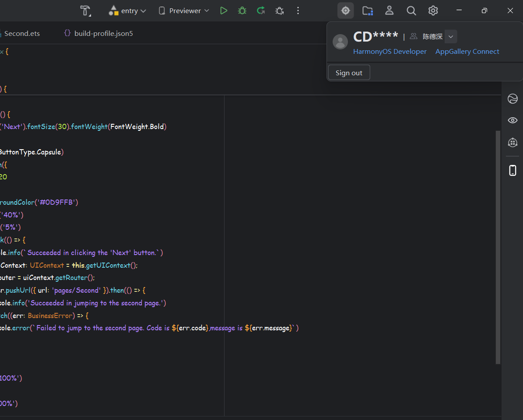This screenshot has width=523, height=420.
Task: Expand the team dropdown next to 陈德深
Action: pos(450,37)
